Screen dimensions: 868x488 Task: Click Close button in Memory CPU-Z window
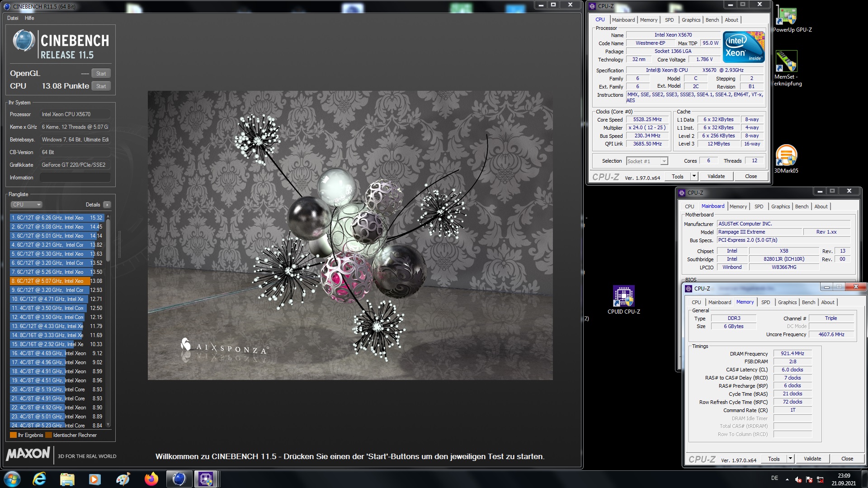tap(847, 459)
